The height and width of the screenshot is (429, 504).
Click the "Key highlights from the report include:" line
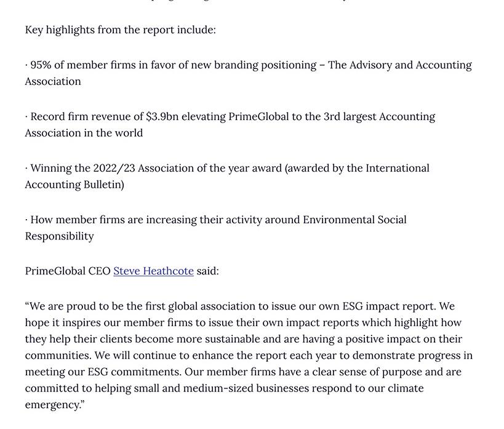point(121,30)
